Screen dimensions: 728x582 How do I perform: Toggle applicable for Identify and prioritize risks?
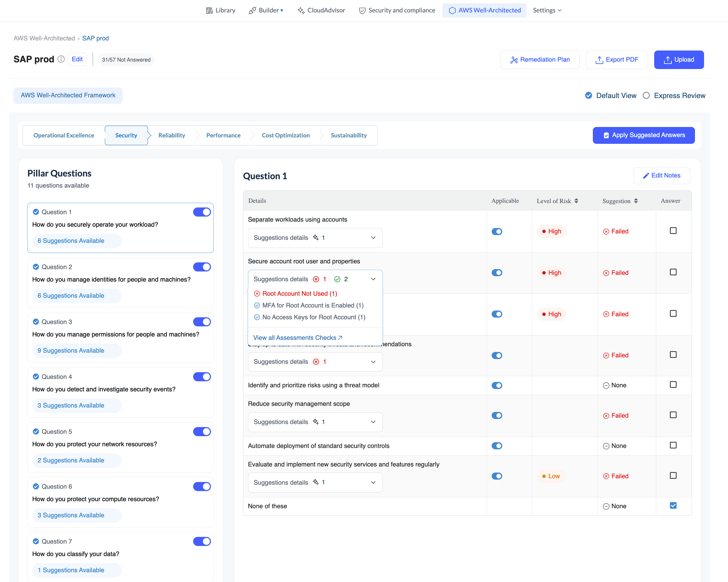click(497, 385)
